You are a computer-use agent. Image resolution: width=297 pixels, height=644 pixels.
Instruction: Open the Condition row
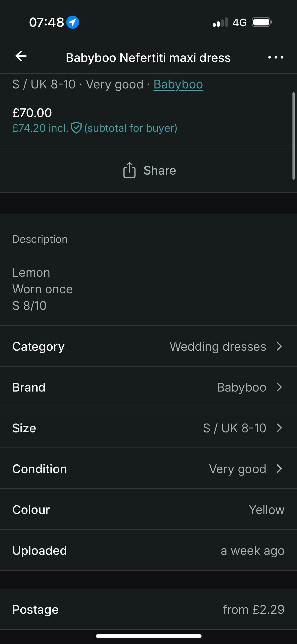click(x=148, y=469)
